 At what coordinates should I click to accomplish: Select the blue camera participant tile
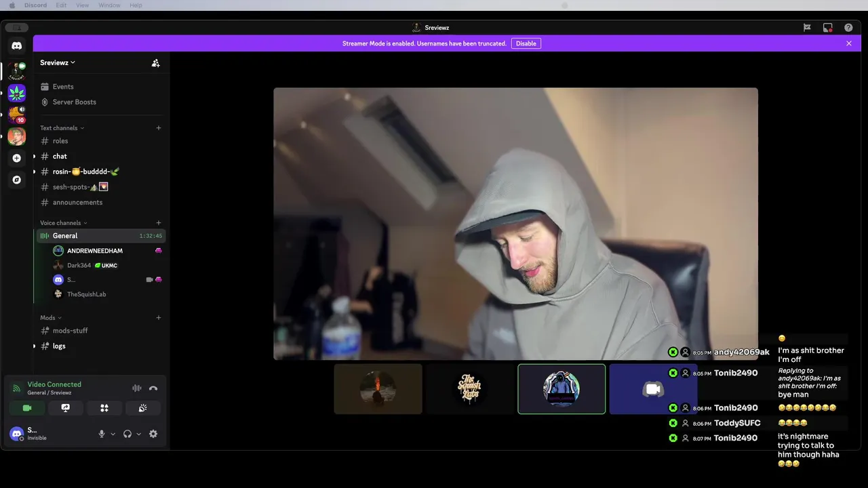coord(653,389)
